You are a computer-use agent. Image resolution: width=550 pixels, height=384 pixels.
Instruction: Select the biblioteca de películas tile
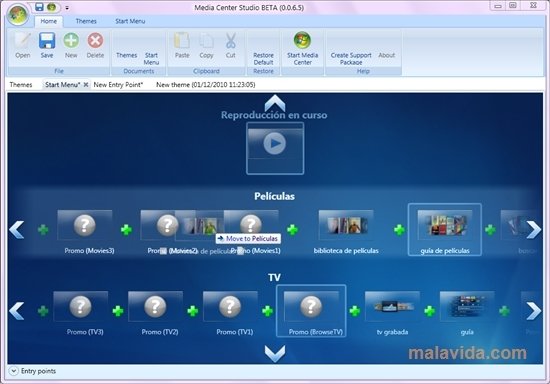point(346,226)
